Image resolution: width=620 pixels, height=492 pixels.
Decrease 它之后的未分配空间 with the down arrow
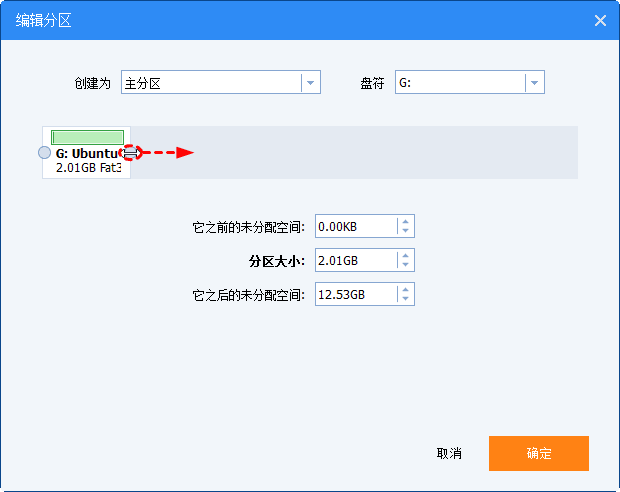405,300
